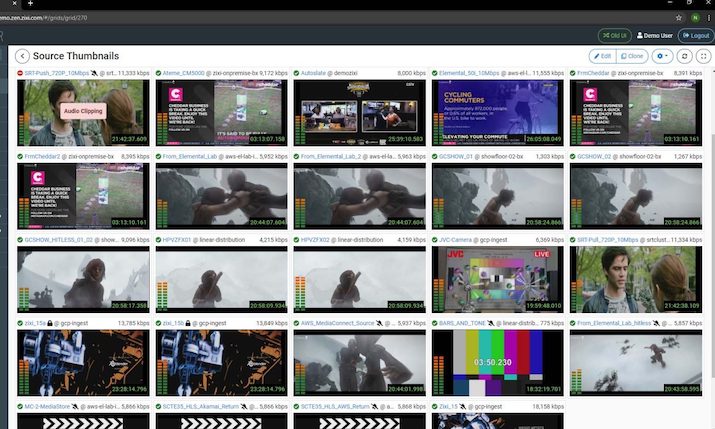The image size is (715, 429).
Task: Clone this grid
Action: tap(632, 56)
